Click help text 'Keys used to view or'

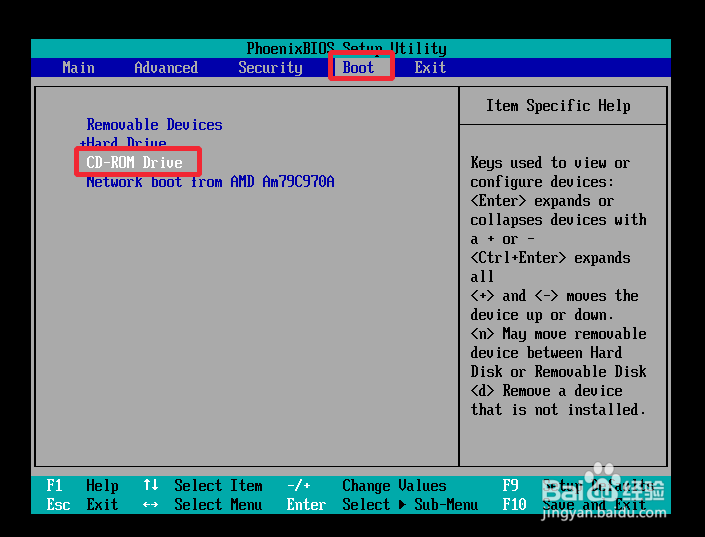click(x=550, y=163)
